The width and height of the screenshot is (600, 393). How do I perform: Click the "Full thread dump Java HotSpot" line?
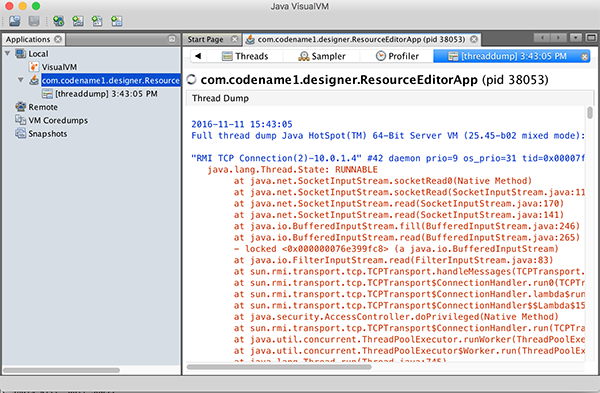(x=388, y=136)
